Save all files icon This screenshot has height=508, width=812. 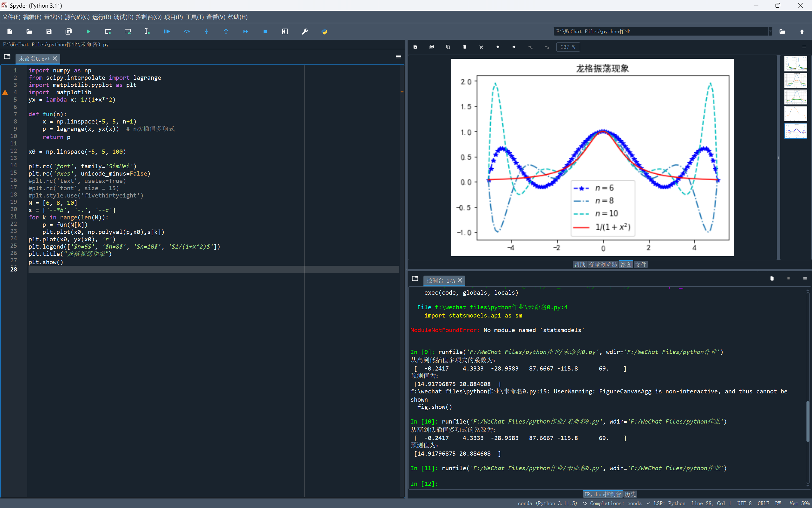69,31
